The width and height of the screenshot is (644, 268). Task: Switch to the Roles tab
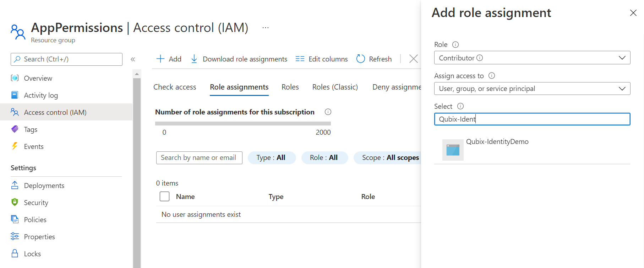pos(290,87)
